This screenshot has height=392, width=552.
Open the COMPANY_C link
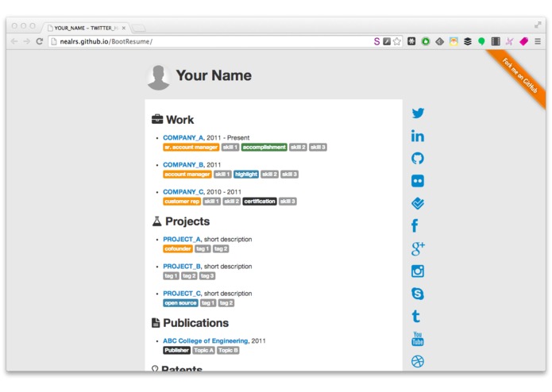point(183,191)
